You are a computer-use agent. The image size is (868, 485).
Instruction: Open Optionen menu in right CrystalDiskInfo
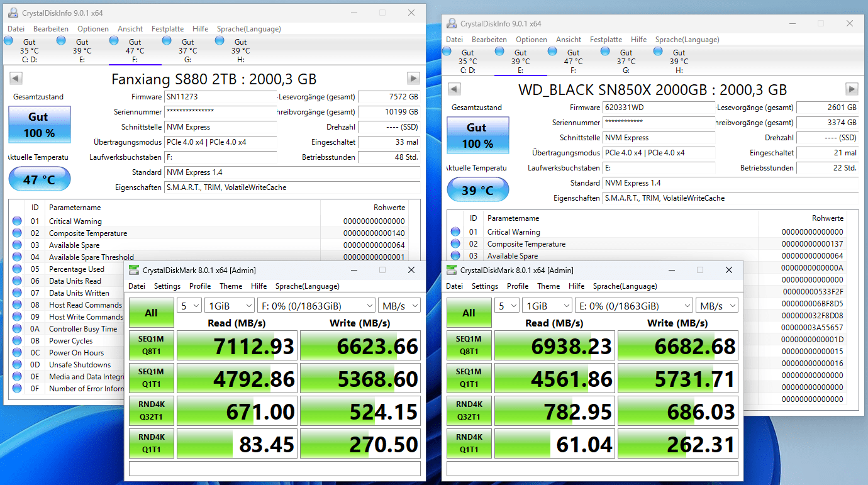pos(531,40)
